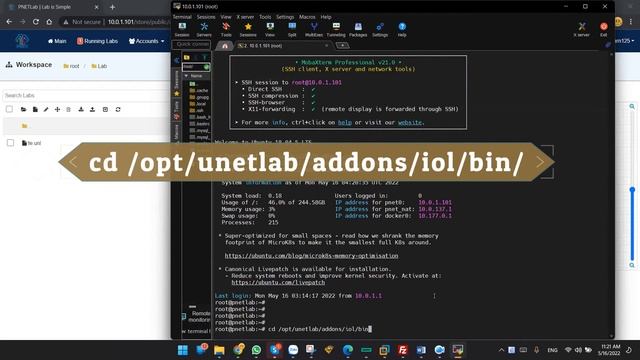Click the terminal vertical scrollbar
Screen dimensions: 640x360
pos(611,194)
